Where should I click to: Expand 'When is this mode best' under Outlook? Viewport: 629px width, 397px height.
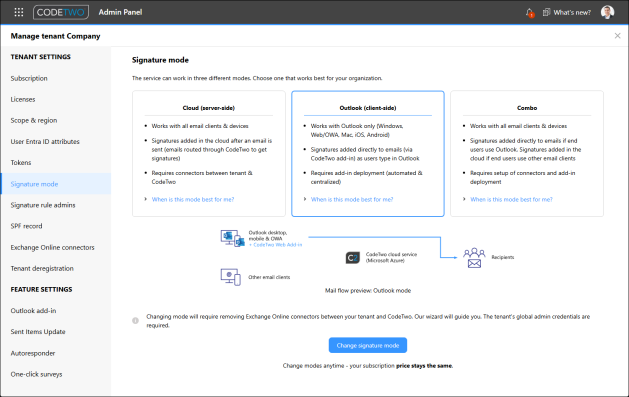[352, 199]
